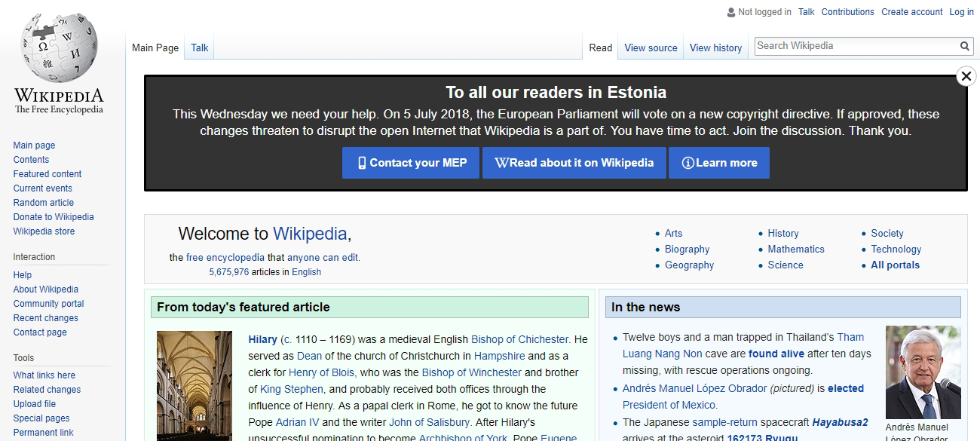Open the user Talk link in top bar
This screenshot has width=980, height=441.
click(807, 12)
